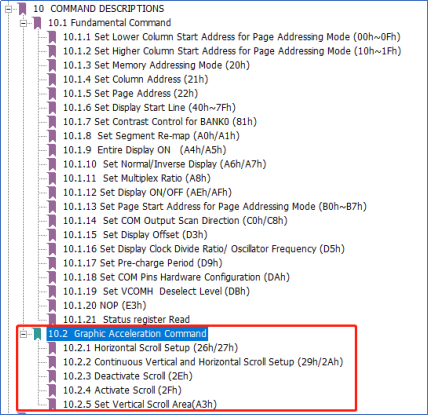This screenshot has height=416, width=429.
Task: Select 10.1.9 Entire Display ON (A4h/A5h)
Action: click(x=145, y=150)
